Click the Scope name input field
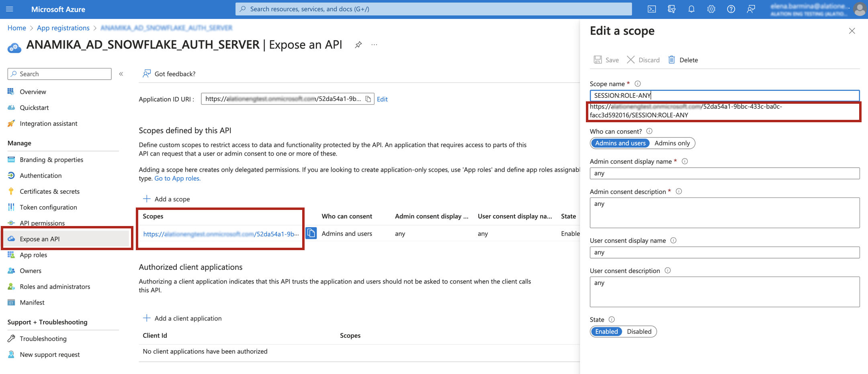Image resolution: width=868 pixels, height=374 pixels. 725,95
